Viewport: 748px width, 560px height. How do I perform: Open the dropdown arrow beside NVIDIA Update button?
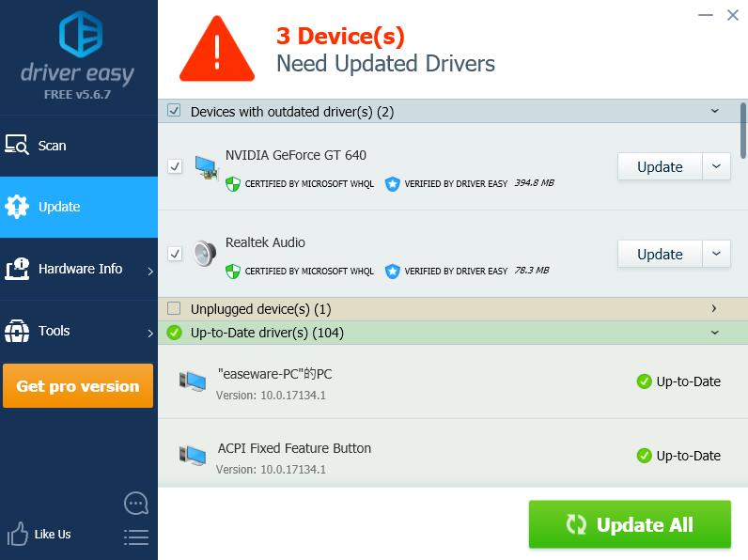point(716,166)
